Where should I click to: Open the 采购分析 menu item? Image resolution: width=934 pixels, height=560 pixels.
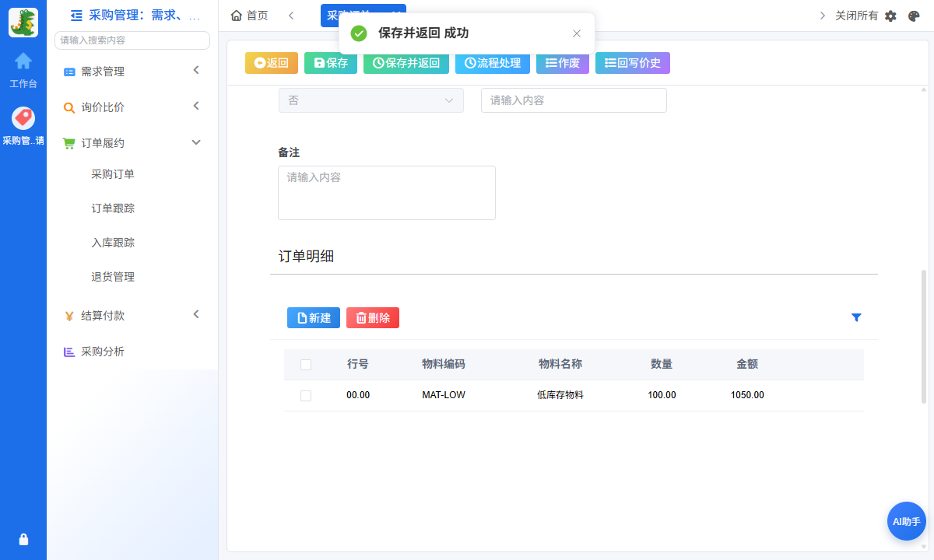click(x=103, y=352)
